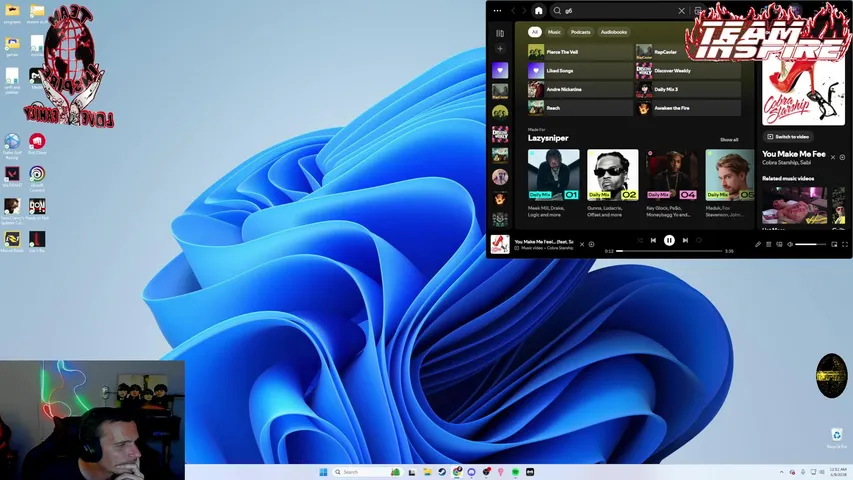This screenshot has width=853, height=480.
Task: Adjust the Spotify volume slider
Action: click(x=810, y=244)
